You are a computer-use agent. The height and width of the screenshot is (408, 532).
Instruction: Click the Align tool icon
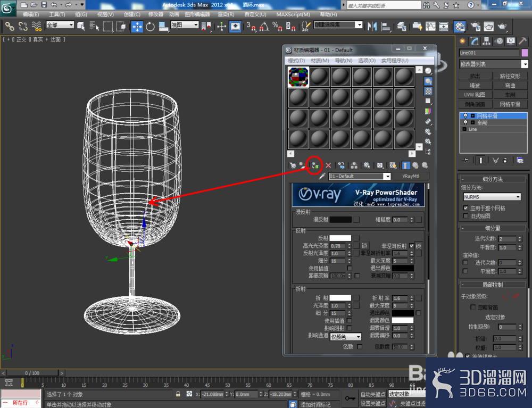pyautogui.click(x=386, y=27)
